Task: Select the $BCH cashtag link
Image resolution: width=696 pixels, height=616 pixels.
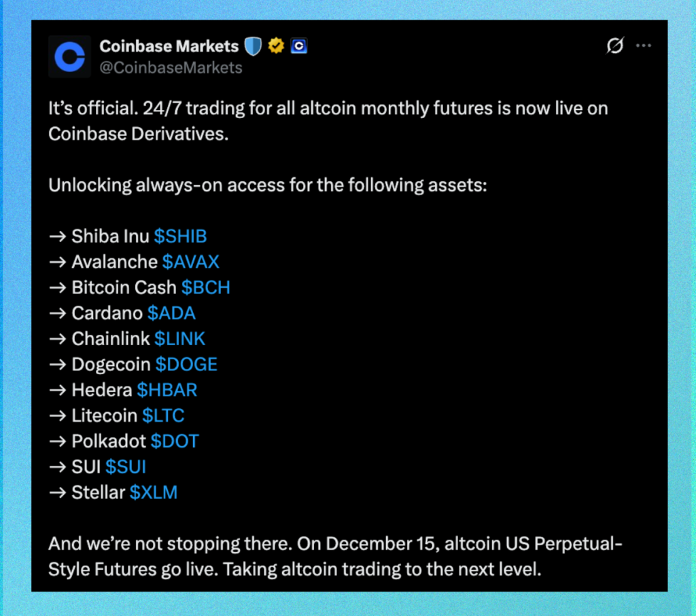Action: [206, 287]
